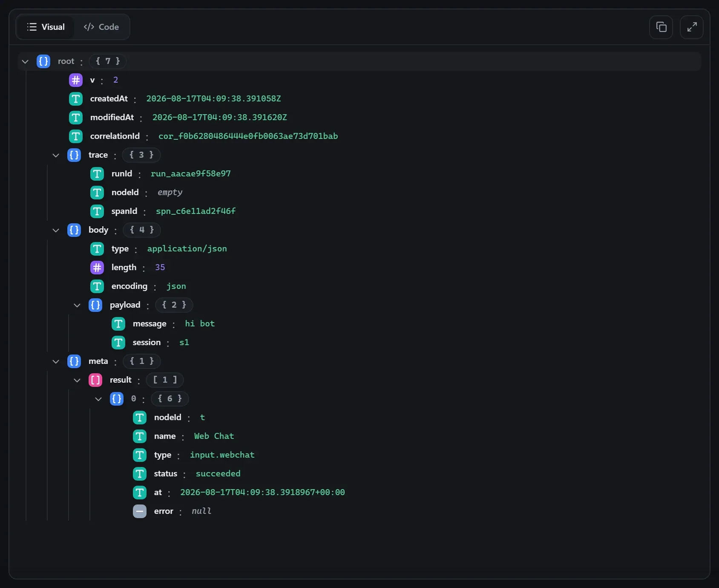Click the number type icon beside length
The height and width of the screenshot is (588, 719).
pyautogui.click(x=97, y=268)
